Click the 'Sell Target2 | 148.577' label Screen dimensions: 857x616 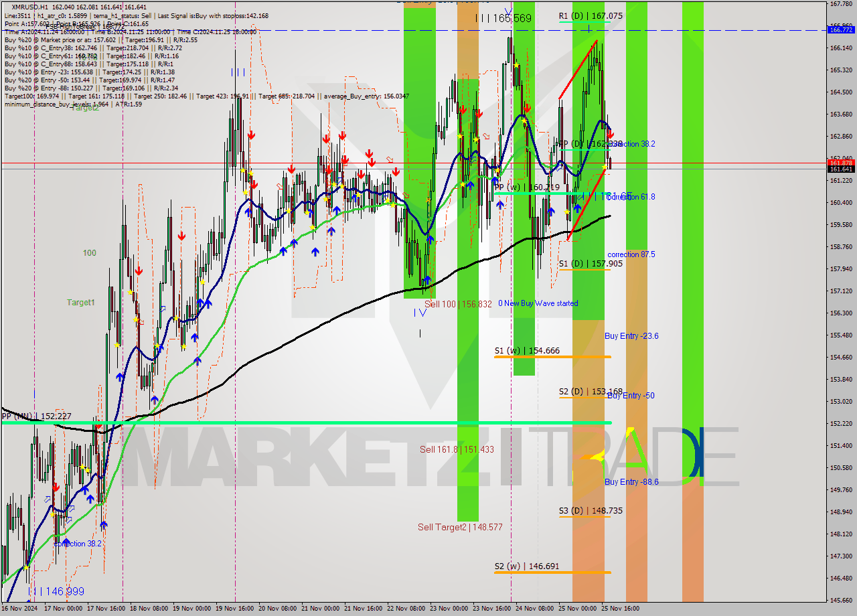coord(460,528)
